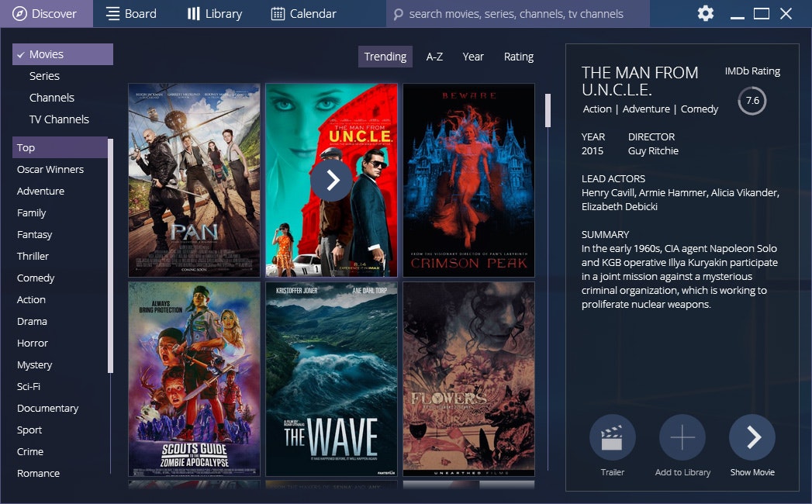Select the Crimson Peak poster

tap(468, 180)
